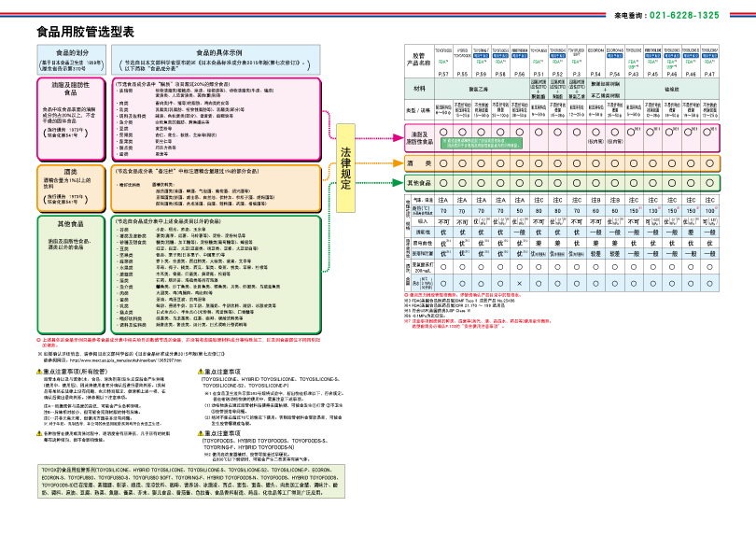Click the 类型 / 规格 row header
Viewport: 756px width, 535px height.
point(419,110)
